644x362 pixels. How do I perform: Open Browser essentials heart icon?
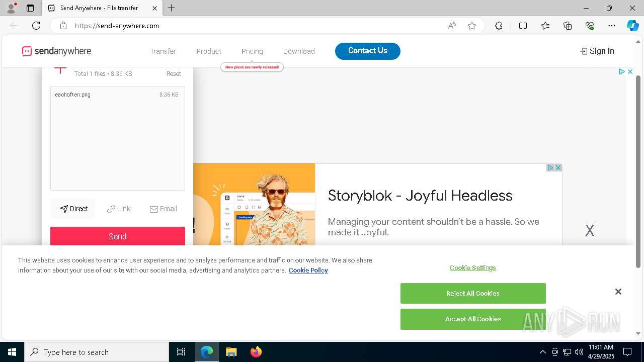[590, 26]
